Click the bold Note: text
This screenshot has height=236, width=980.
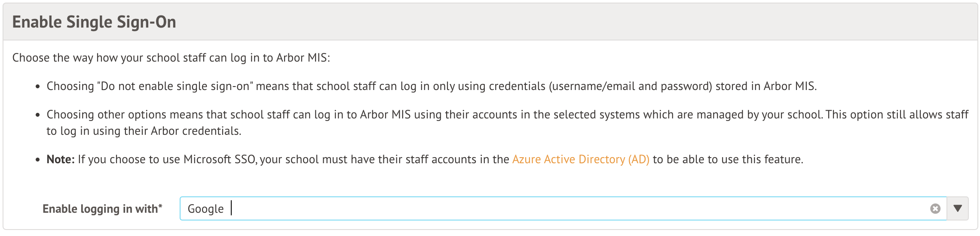pyautogui.click(x=61, y=159)
